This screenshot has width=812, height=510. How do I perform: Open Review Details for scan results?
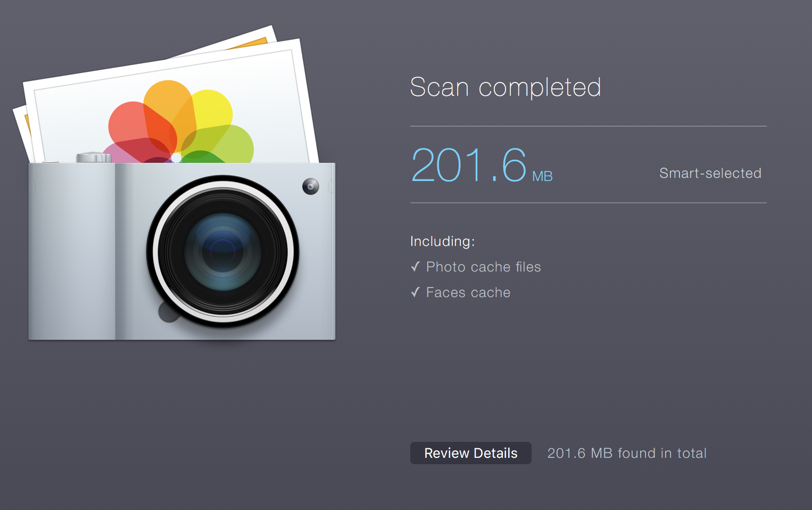pyautogui.click(x=470, y=453)
